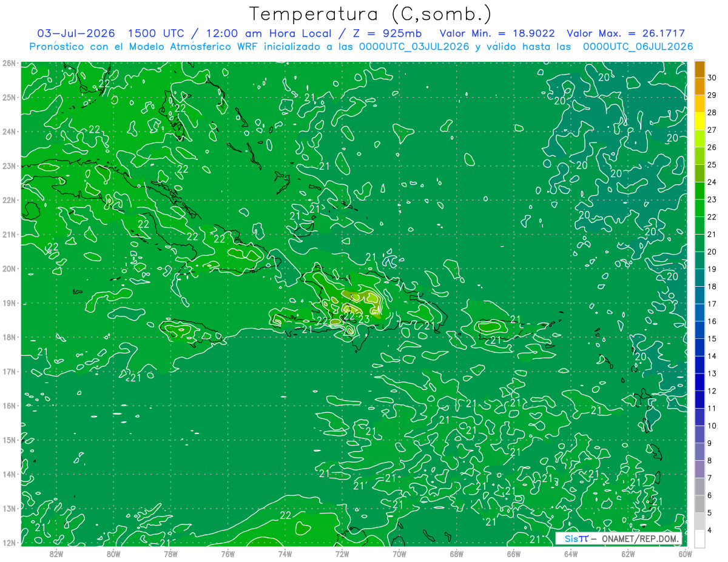728x562 pixels.
Task: Click the '80W' longitude axis label
Action: 113,554
